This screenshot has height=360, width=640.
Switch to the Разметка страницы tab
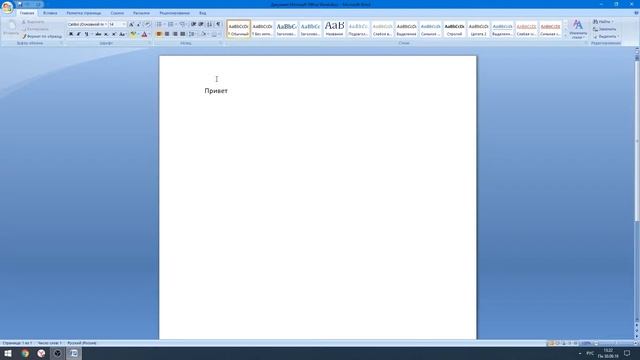[x=84, y=13]
